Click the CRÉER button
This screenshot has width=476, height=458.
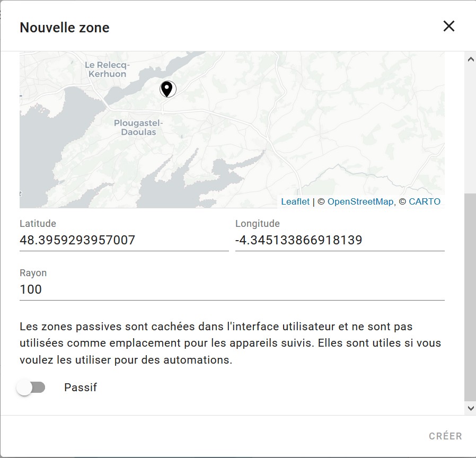(445, 436)
